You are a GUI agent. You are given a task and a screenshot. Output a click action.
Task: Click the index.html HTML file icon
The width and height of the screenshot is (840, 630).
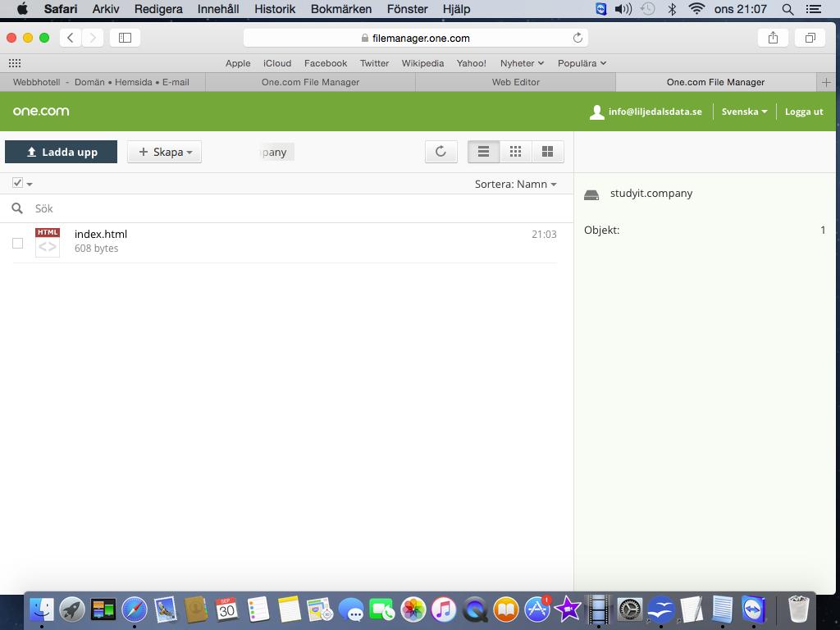[47, 242]
